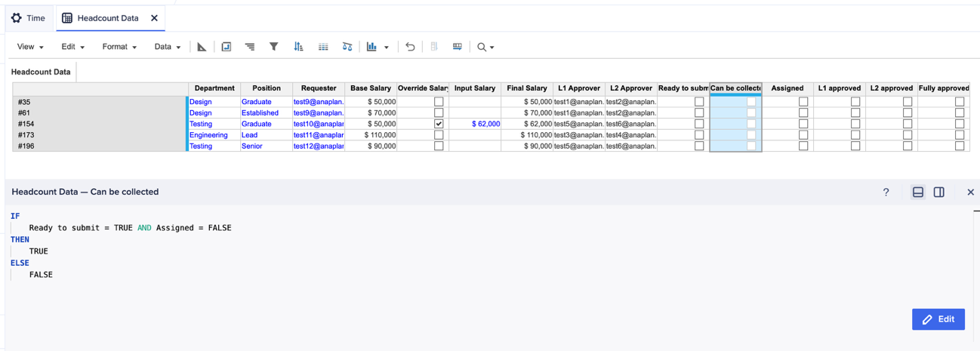This screenshot has height=351, width=980.
Task: Click the Senior position cell
Action: coord(267,146)
